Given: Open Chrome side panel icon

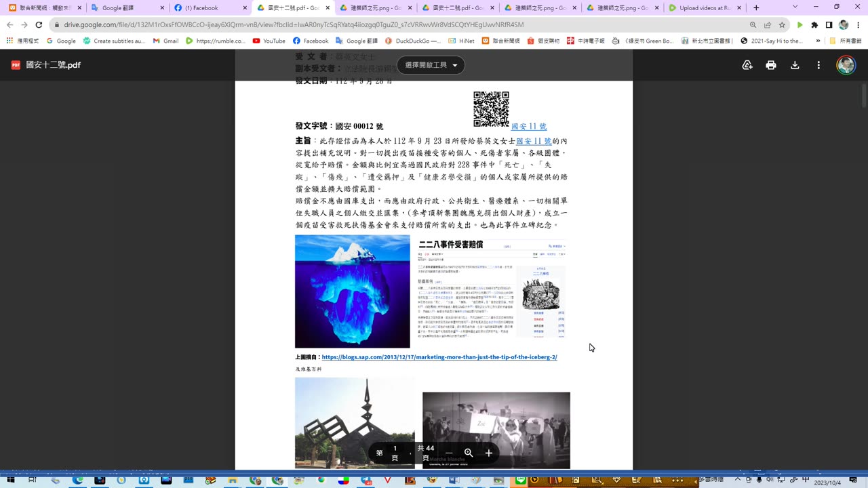Looking at the screenshot, I should tap(829, 24).
